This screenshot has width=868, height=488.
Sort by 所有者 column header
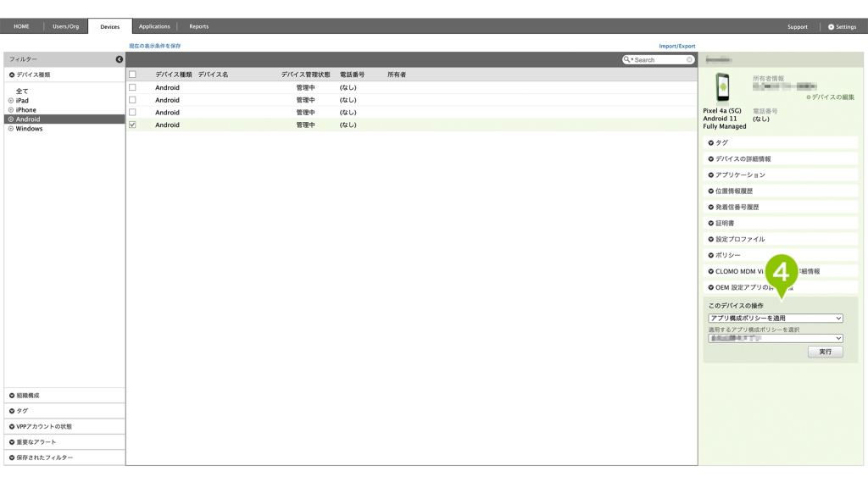[397, 75]
